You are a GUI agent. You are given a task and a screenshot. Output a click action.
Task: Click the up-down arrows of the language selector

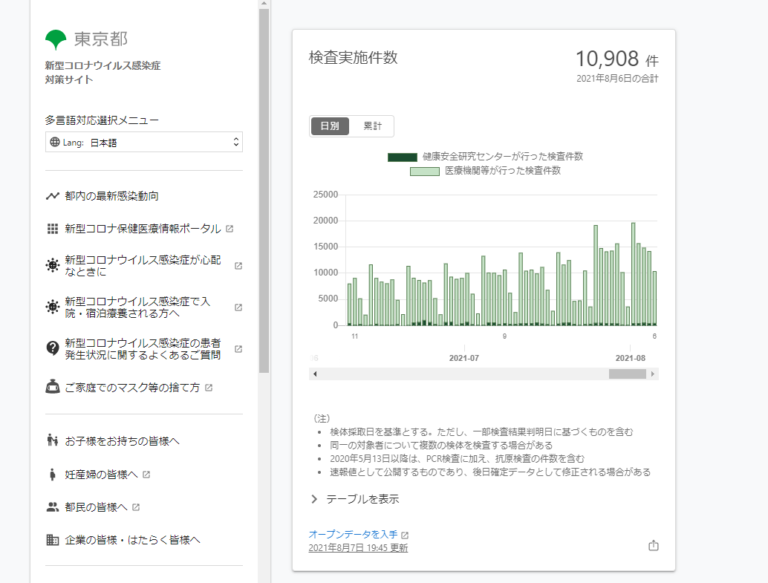click(x=236, y=142)
